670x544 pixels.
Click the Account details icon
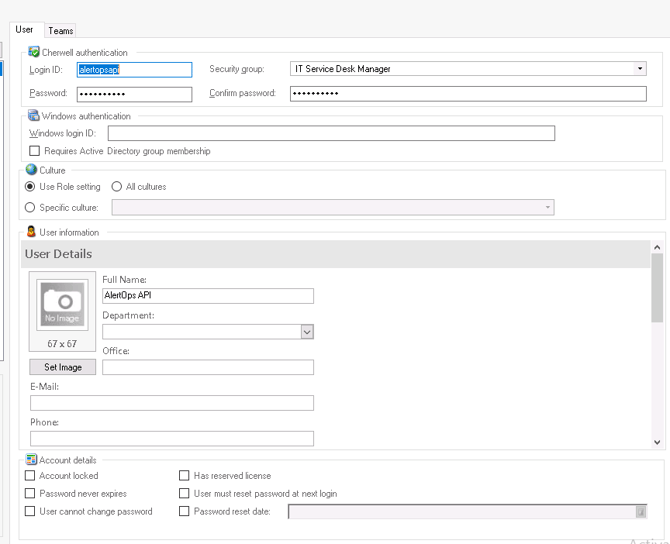(31, 460)
